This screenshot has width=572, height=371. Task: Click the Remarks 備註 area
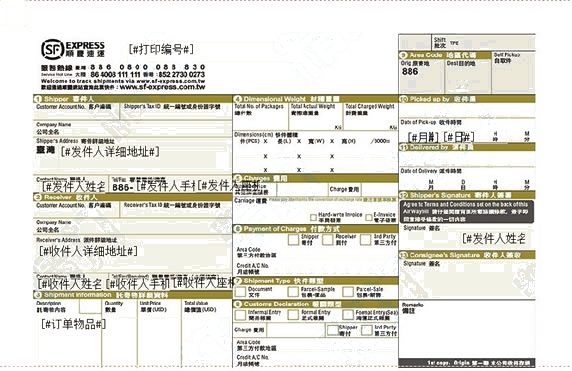(x=467, y=329)
